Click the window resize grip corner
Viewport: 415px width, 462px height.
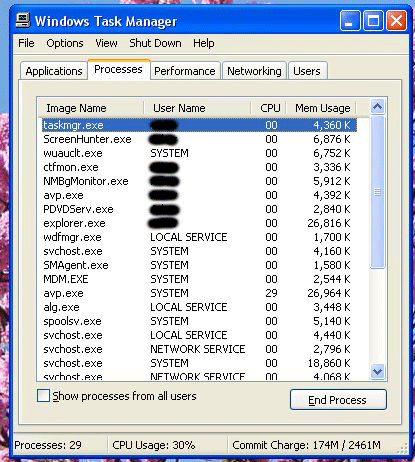click(x=403, y=449)
